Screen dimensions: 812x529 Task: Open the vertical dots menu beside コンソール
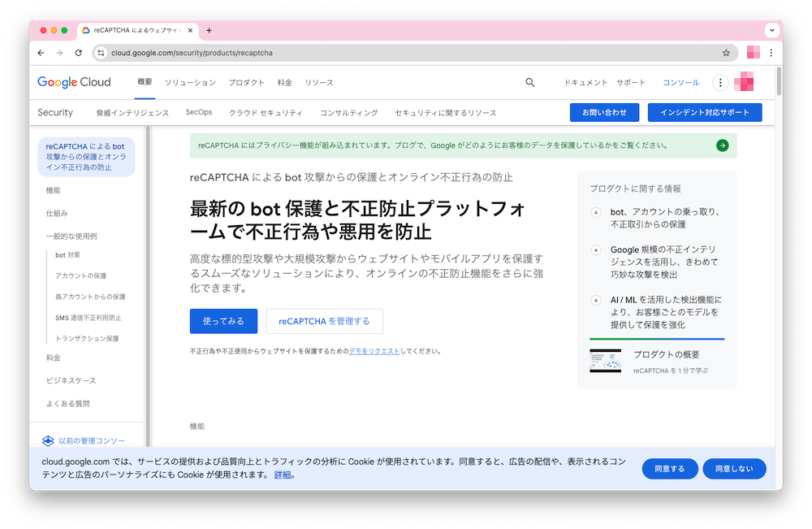(x=719, y=82)
